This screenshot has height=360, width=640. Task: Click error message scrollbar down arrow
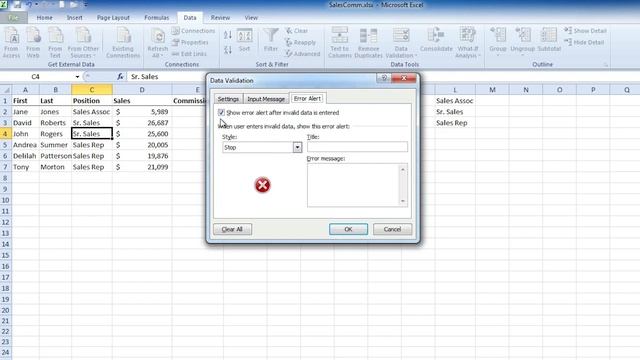[x=403, y=201]
